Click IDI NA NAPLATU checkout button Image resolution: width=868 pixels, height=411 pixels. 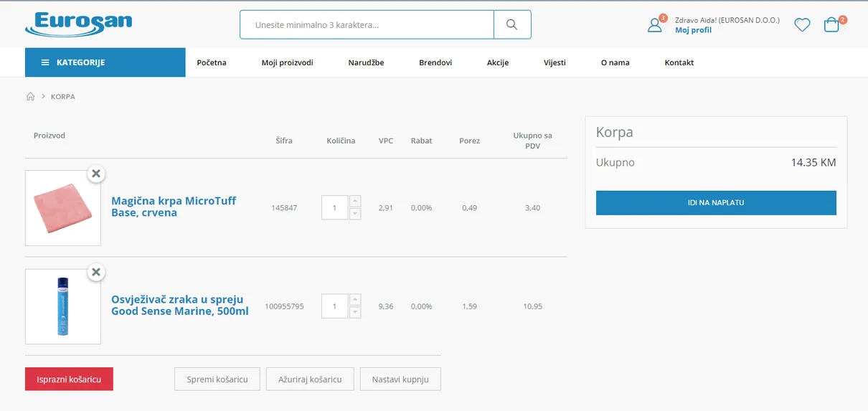[716, 203]
